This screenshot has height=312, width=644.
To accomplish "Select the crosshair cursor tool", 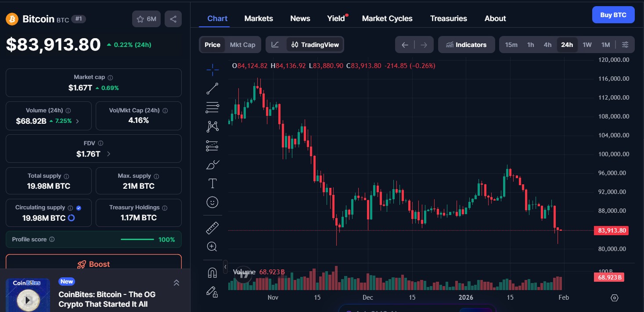I will (x=212, y=69).
